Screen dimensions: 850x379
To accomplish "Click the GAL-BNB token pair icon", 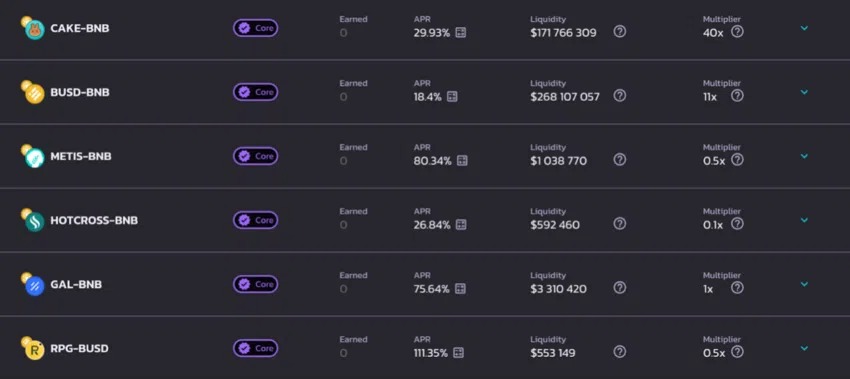I will click(33, 284).
